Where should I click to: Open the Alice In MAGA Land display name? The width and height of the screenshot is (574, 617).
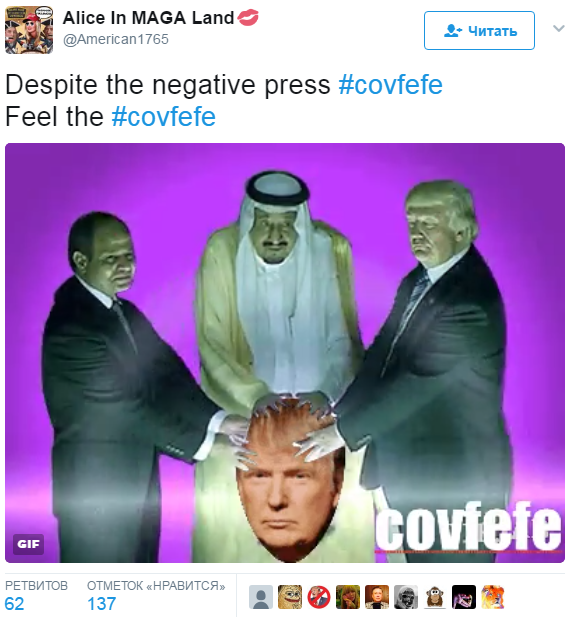coord(148,18)
